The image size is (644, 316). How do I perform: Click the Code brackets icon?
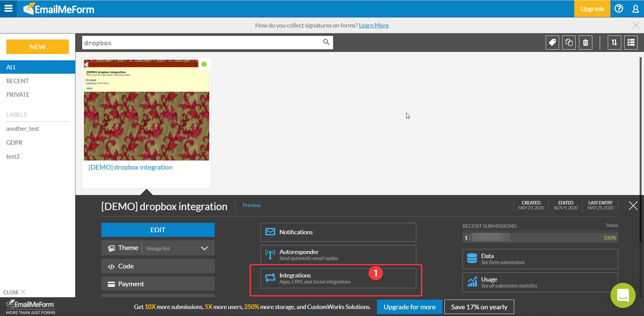coord(111,266)
